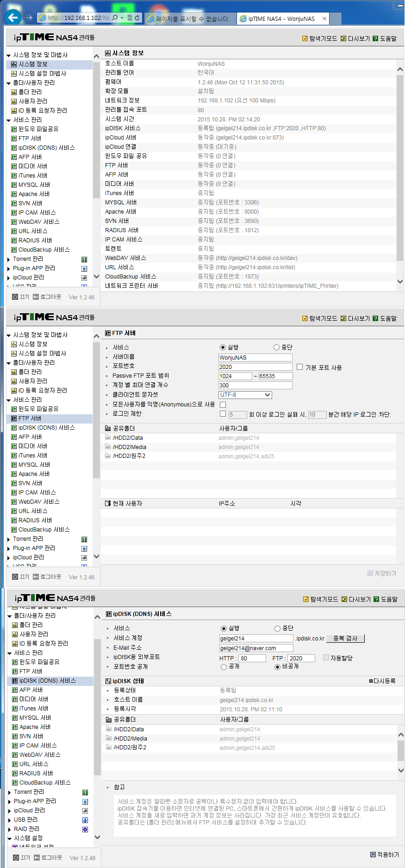Image resolution: width=405 pixels, height=868 pixels.
Task: Open the 클라이언트 문자셋 UTF-8 dropdown
Action: coord(245,395)
